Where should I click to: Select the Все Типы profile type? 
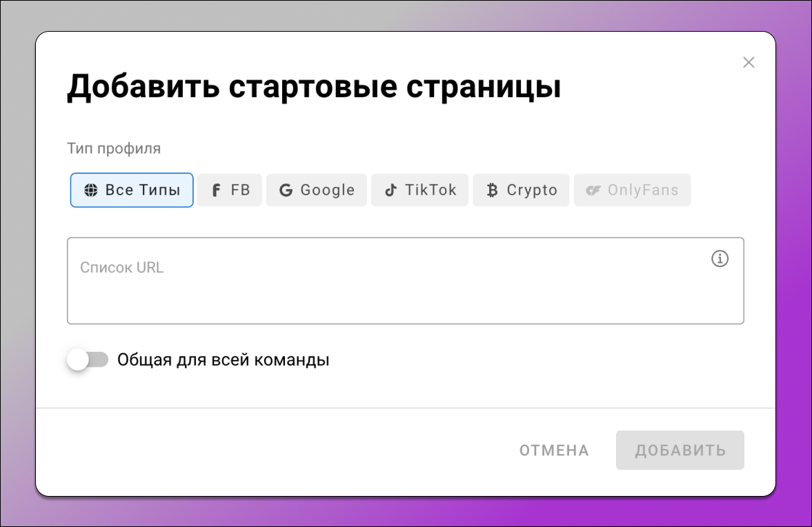pos(131,190)
